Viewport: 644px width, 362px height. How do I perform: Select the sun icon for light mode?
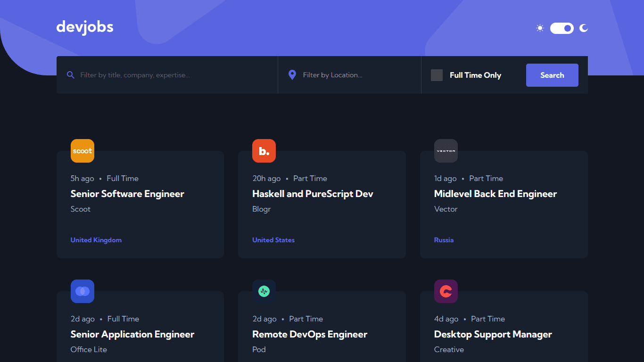point(539,28)
